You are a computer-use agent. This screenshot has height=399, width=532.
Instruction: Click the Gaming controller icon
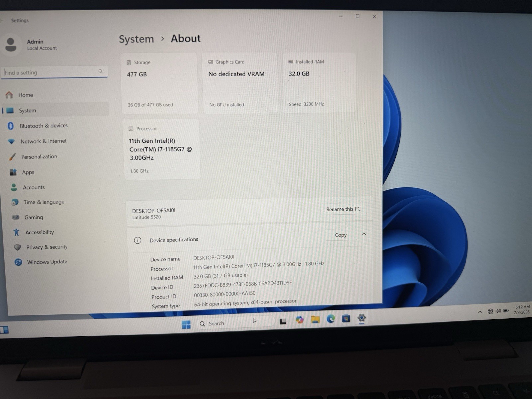point(16,217)
